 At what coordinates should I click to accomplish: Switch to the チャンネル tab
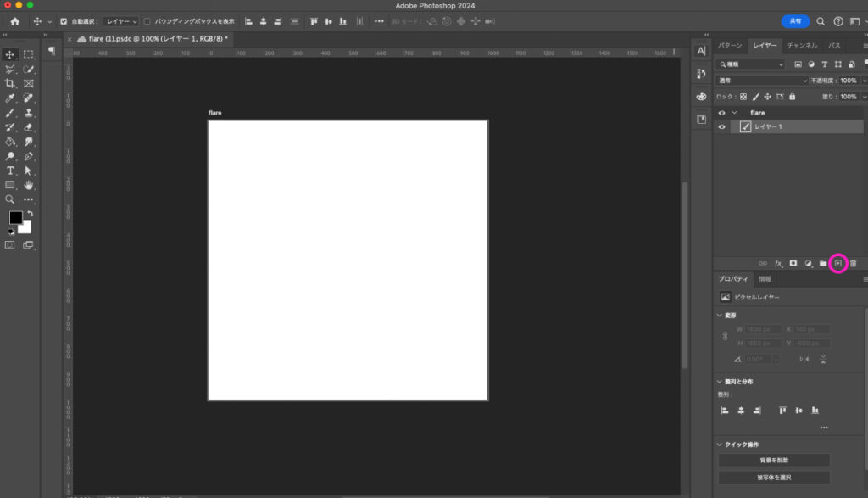(x=802, y=45)
